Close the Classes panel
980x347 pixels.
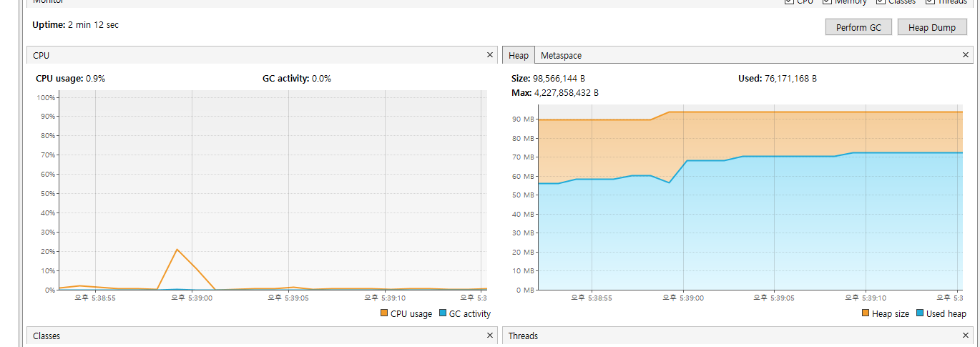[490, 336]
